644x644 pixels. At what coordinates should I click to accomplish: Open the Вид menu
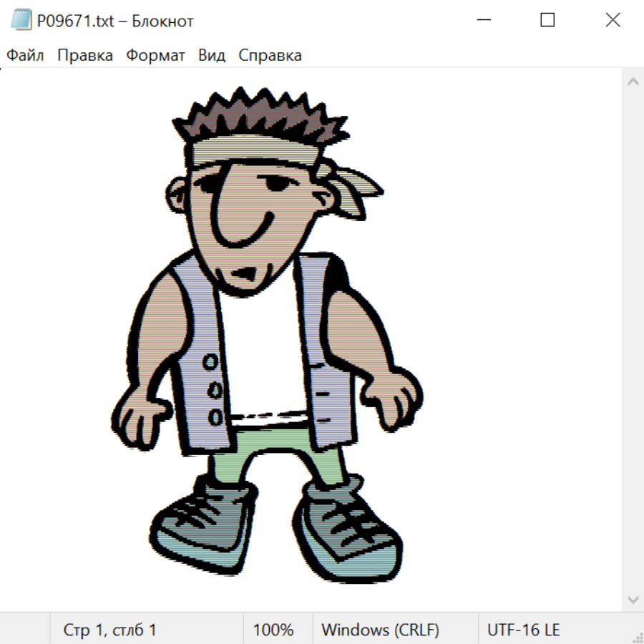pyautogui.click(x=212, y=56)
